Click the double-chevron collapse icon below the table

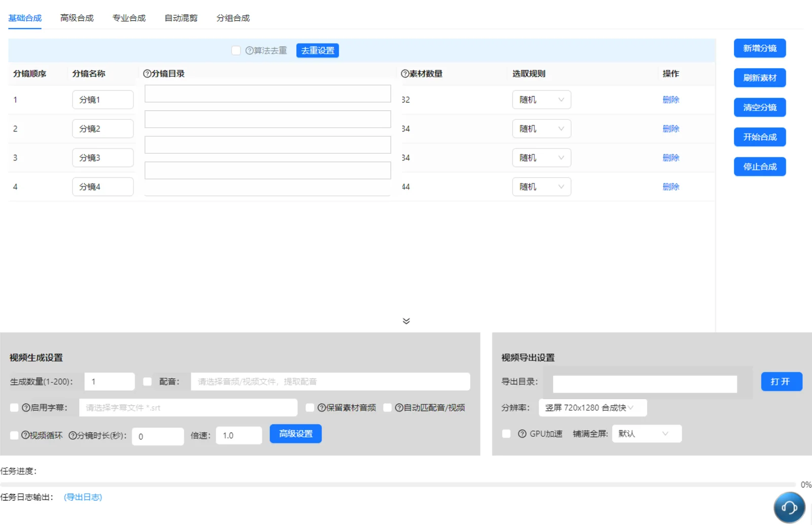[406, 321]
